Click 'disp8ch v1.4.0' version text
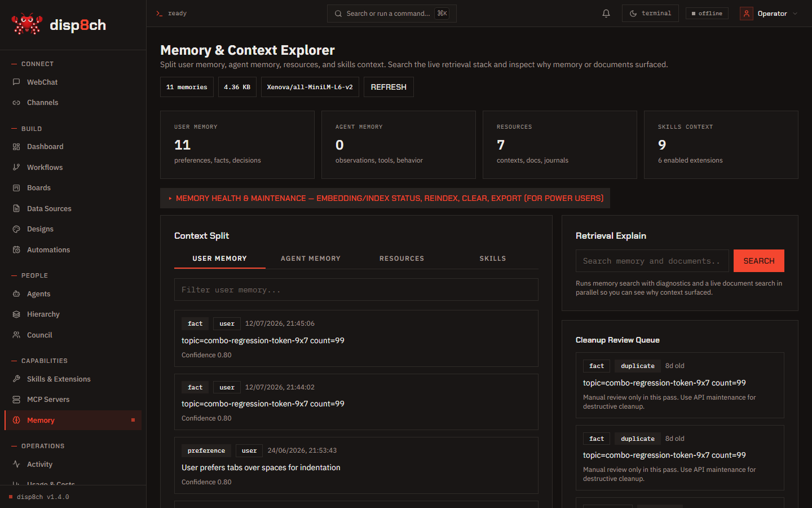 43,497
